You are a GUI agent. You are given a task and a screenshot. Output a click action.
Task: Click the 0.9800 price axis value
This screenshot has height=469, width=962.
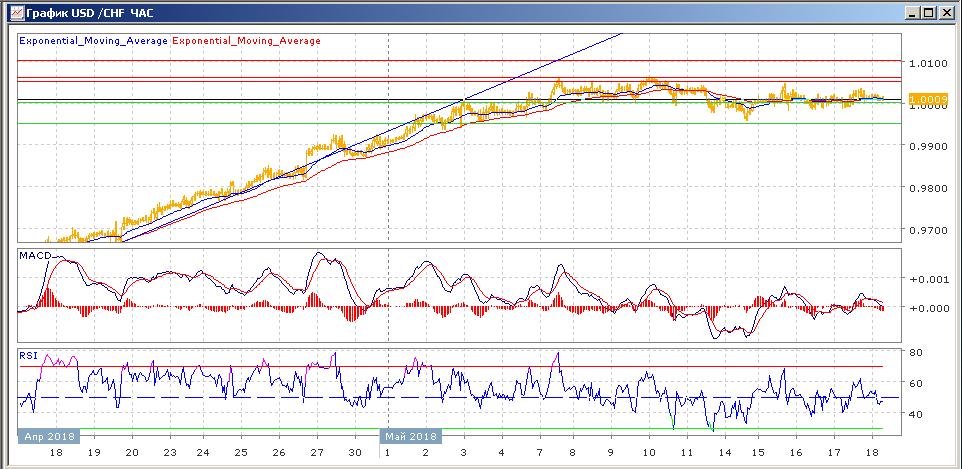point(929,188)
